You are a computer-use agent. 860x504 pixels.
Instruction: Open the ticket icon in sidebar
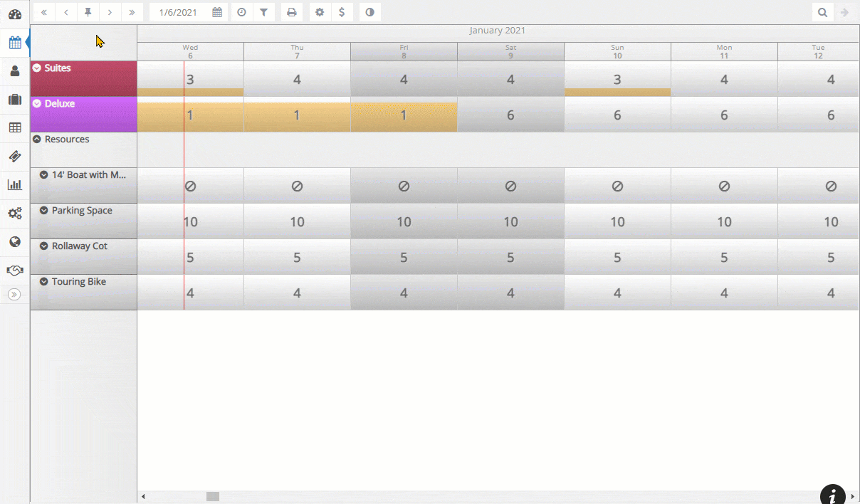tap(14, 156)
